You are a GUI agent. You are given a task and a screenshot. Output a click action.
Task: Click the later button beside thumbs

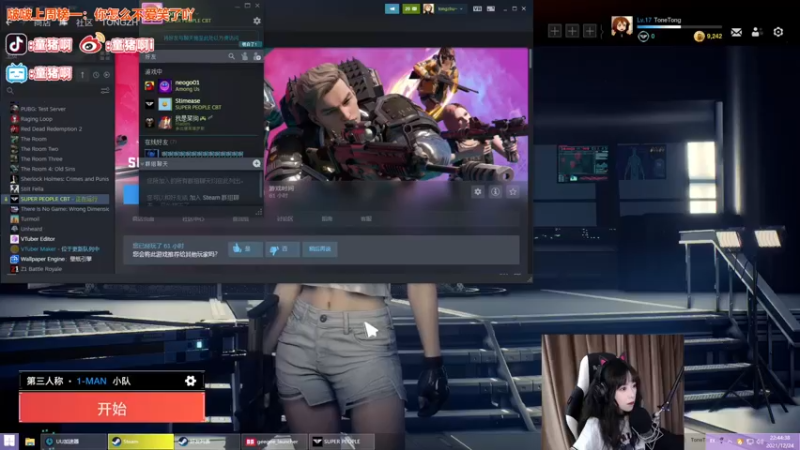[x=320, y=249]
